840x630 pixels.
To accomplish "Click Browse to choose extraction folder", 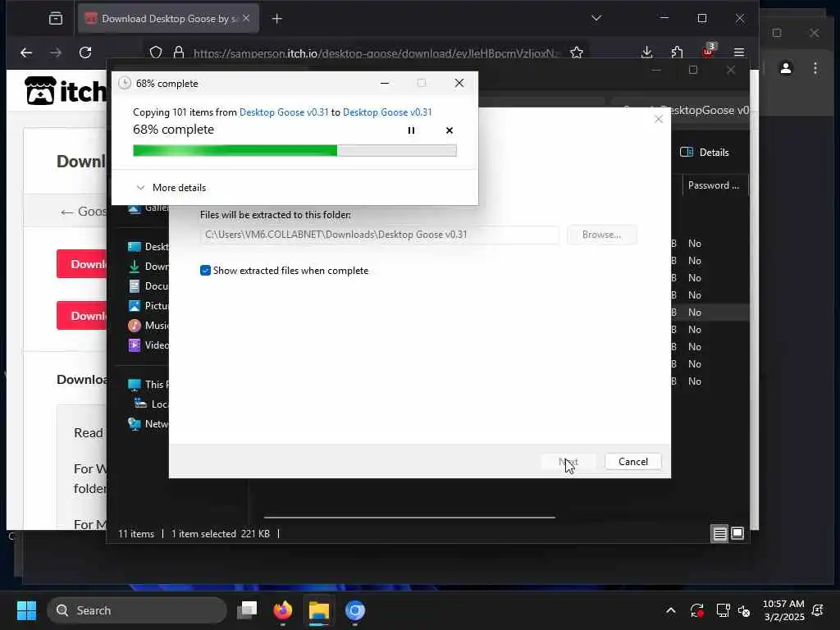I will 601,235.
